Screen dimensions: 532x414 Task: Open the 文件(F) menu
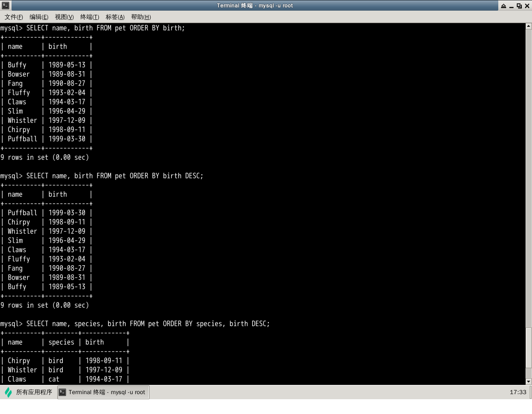pyautogui.click(x=14, y=17)
